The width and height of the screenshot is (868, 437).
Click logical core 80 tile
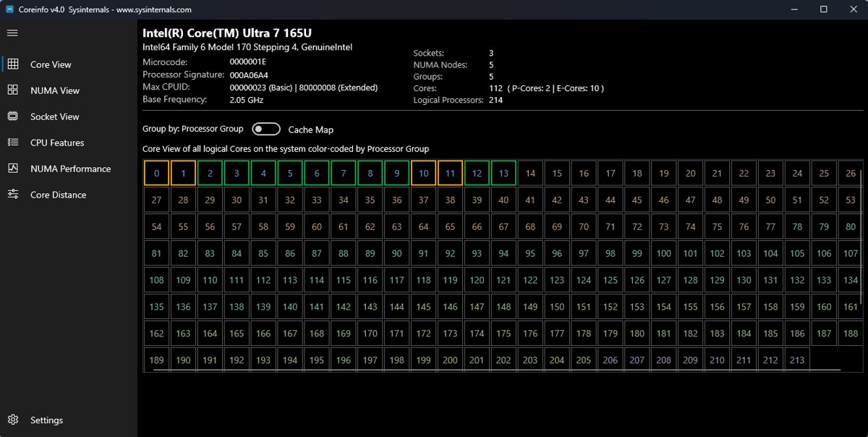pyautogui.click(x=851, y=227)
